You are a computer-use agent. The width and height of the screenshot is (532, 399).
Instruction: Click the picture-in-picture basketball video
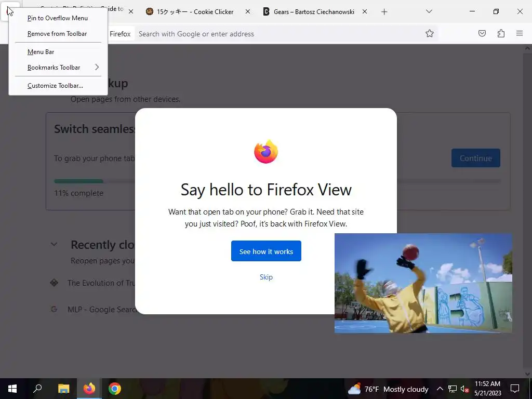point(423,283)
